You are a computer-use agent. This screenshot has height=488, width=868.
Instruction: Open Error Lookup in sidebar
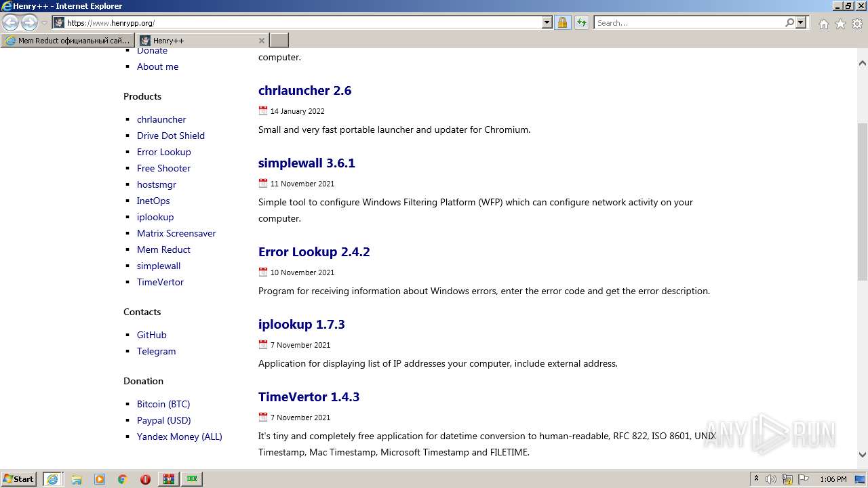click(x=164, y=152)
